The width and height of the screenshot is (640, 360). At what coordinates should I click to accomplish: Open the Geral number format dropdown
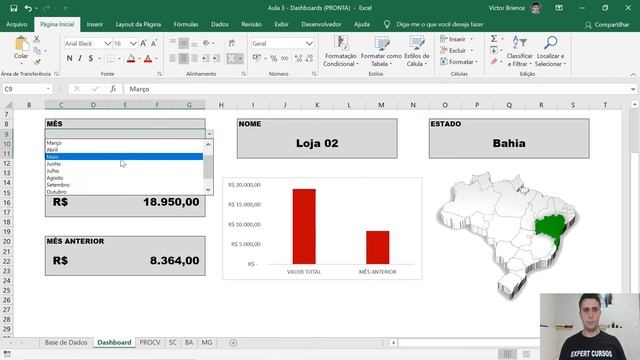coord(309,43)
